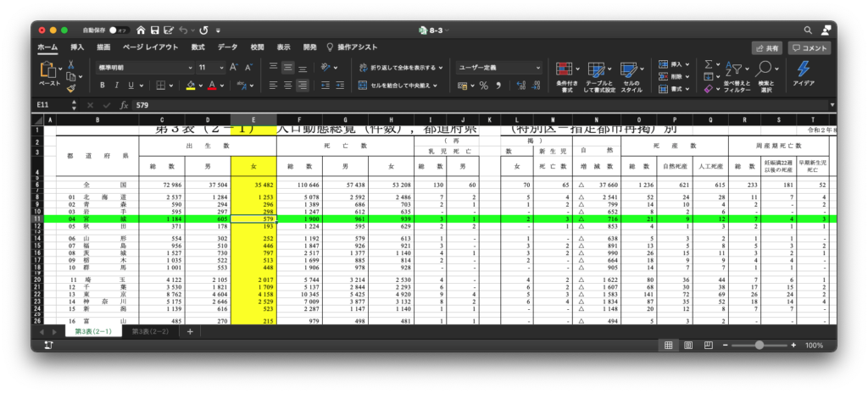Apply Comma Style number format
Viewport: 868px width, 393px height.
498,86
